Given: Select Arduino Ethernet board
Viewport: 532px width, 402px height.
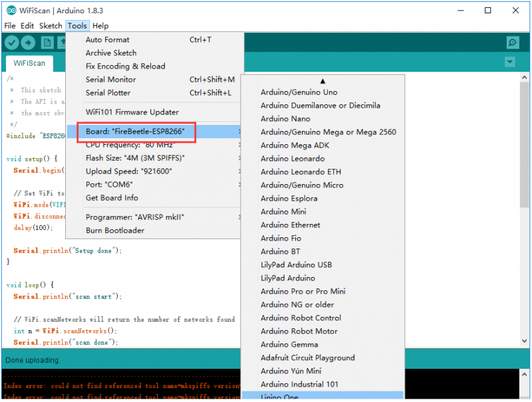Looking at the screenshot, I should [x=323, y=225].
